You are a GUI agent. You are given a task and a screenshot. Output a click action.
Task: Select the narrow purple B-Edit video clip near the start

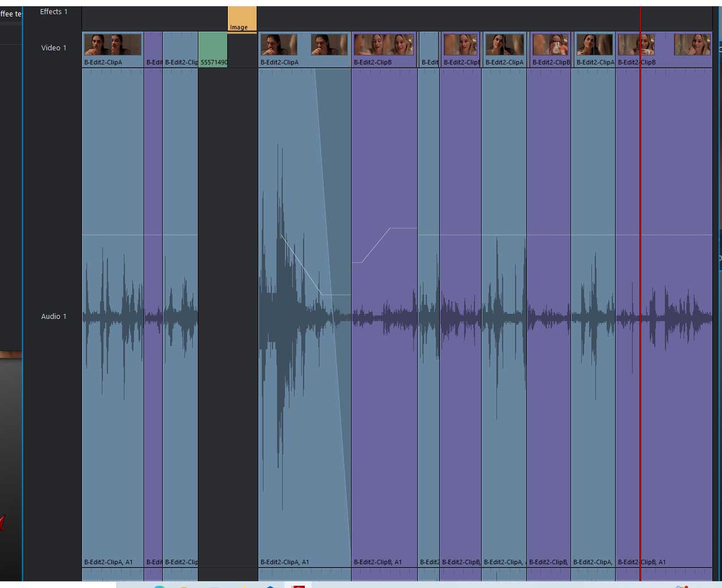coord(153,50)
